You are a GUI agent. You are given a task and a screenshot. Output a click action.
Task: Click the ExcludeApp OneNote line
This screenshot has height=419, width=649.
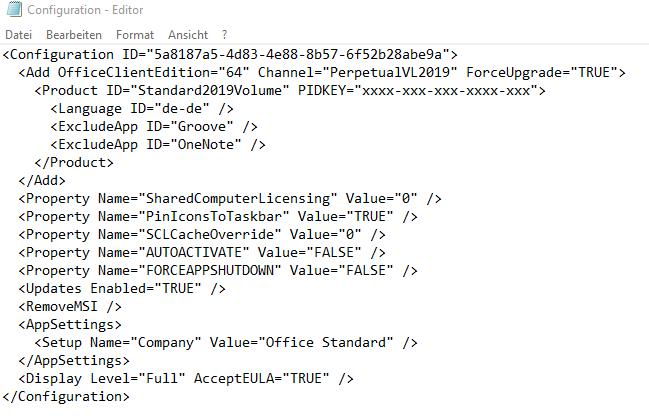point(158,144)
